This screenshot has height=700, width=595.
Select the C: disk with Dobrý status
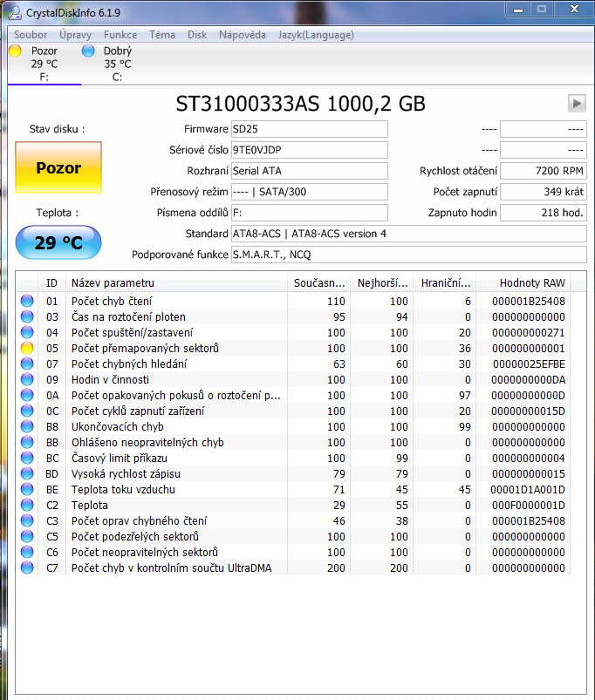[x=118, y=64]
